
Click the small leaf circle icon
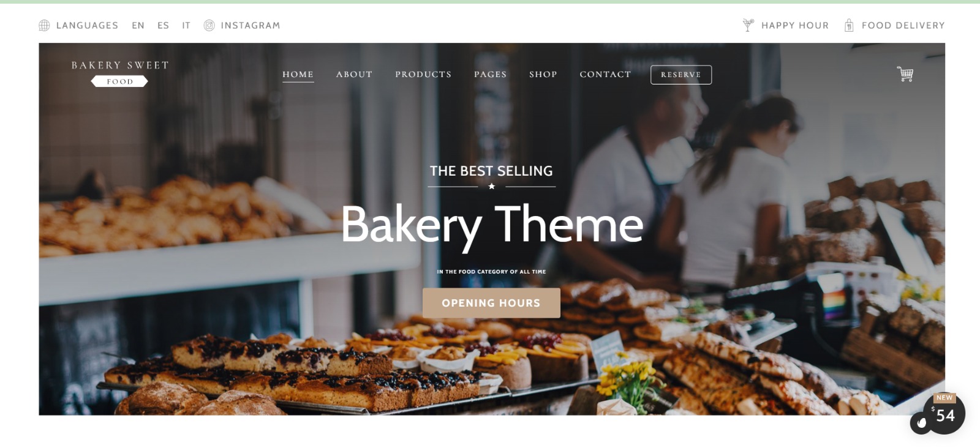(921, 423)
